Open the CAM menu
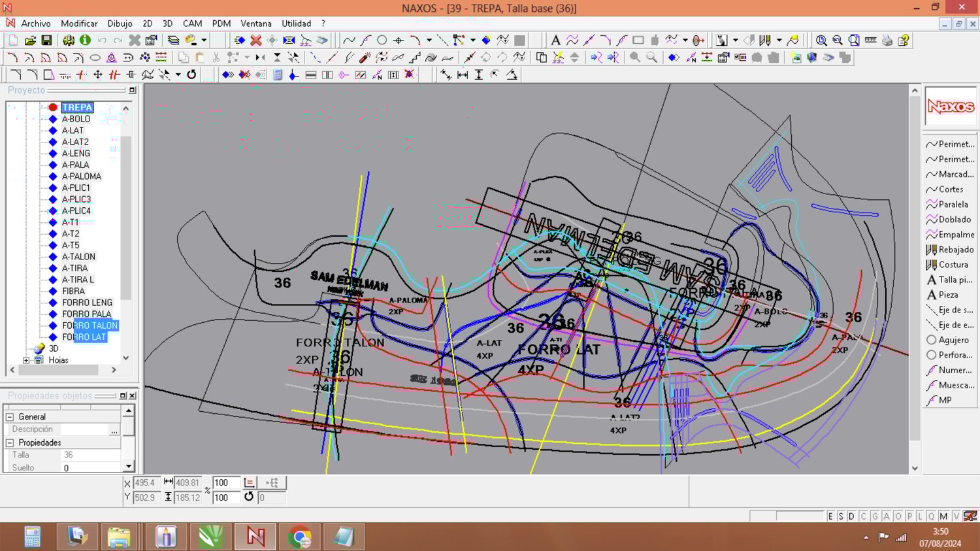 pyautogui.click(x=192, y=24)
